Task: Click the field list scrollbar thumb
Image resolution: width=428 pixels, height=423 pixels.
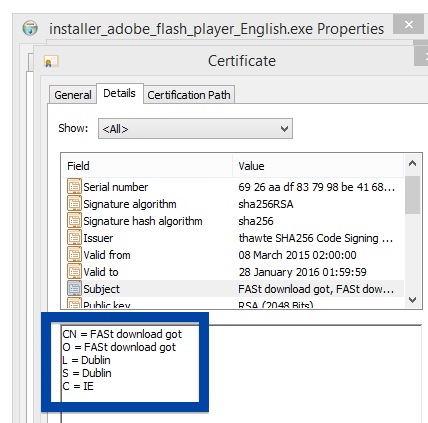Action: (413, 195)
